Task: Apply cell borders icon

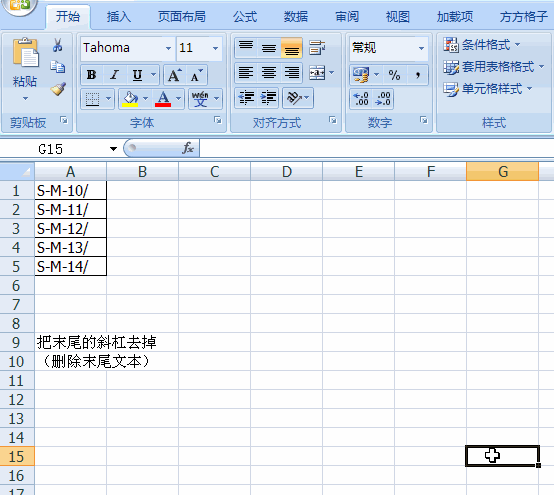Action: coord(93,99)
